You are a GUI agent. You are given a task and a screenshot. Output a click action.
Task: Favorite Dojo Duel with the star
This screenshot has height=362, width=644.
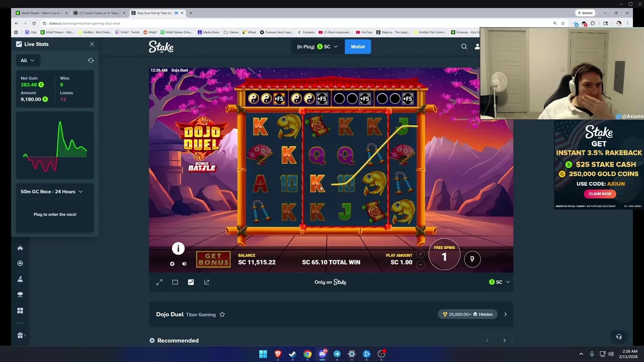pos(222,315)
